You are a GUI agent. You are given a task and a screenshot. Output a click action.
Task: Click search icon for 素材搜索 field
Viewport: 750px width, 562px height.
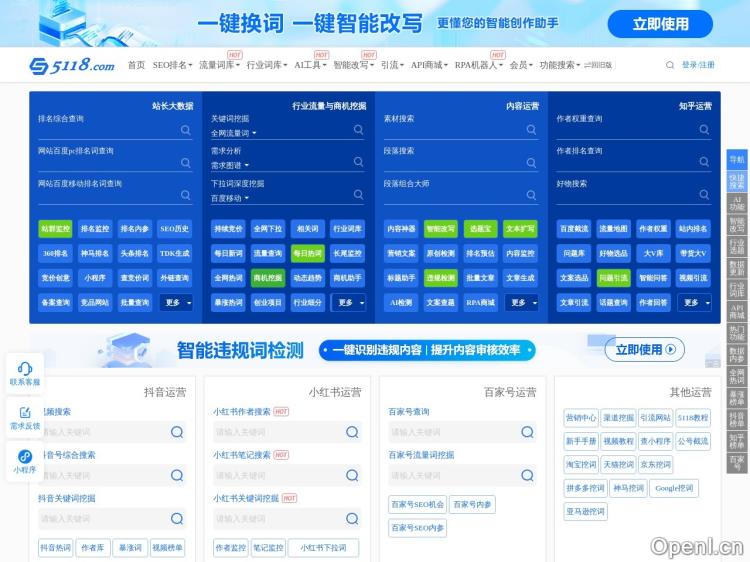532,130
